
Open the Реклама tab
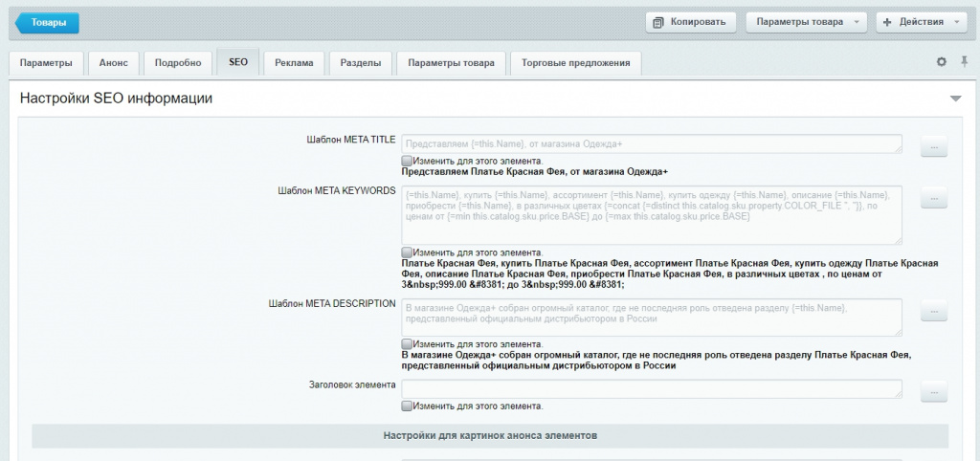point(295,63)
